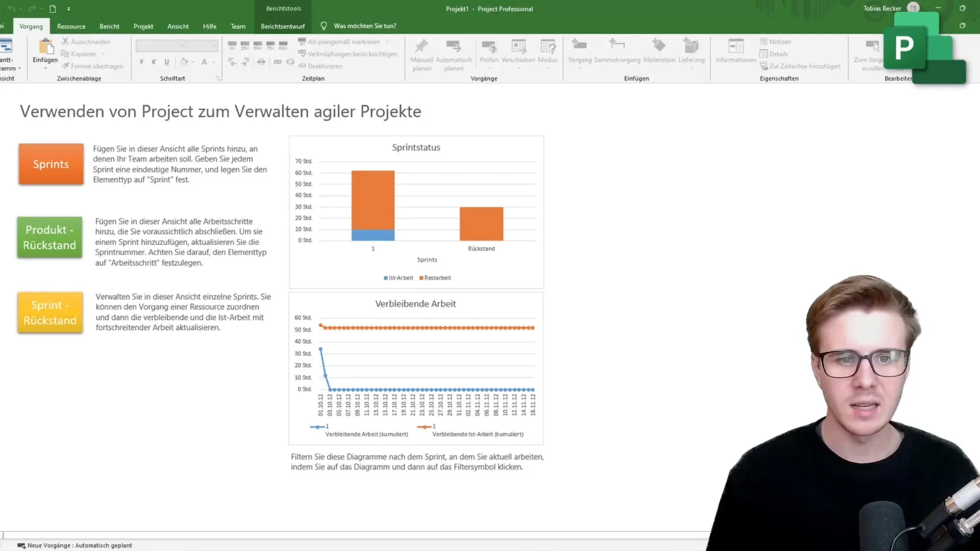This screenshot has width=980, height=551.
Task: Select the Sprintstatus chart
Action: tap(416, 212)
